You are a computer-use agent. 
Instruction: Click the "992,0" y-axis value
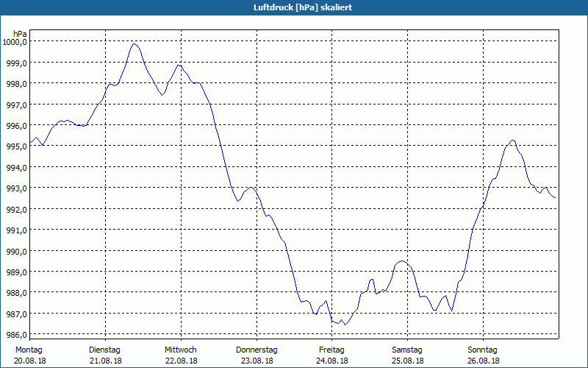point(16,210)
